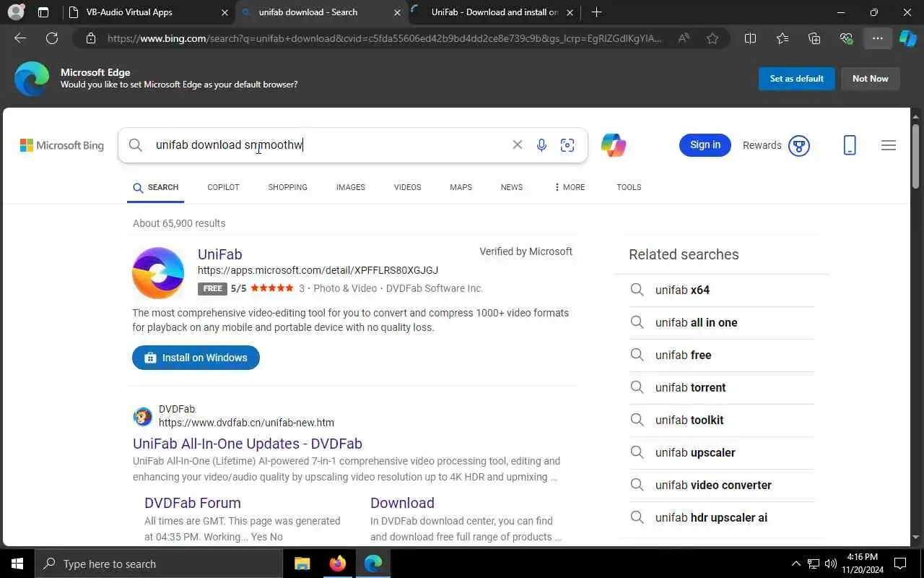The height and width of the screenshot is (578, 924).
Task: Open the Bing mobile phone icon
Action: pos(850,145)
